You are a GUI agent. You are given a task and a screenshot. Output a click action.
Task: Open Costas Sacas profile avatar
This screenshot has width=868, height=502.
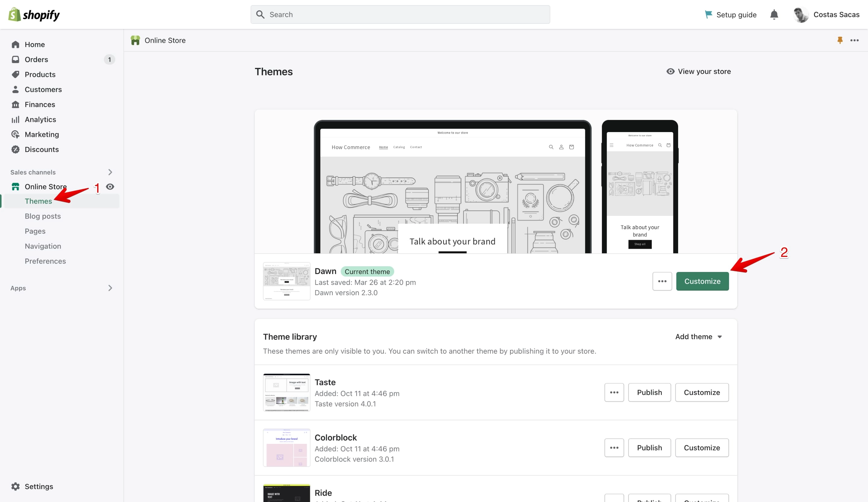pos(801,14)
